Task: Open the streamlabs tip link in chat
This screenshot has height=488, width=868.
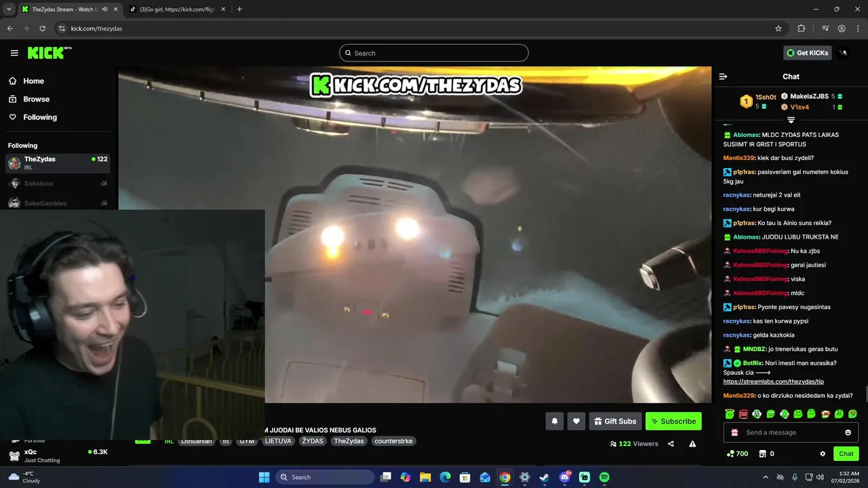Action: (x=773, y=382)
